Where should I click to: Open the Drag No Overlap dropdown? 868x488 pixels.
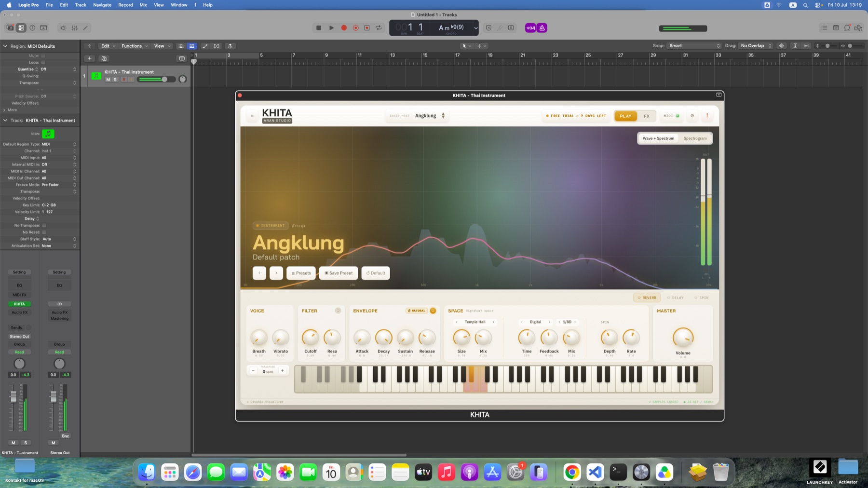point(756,46)
